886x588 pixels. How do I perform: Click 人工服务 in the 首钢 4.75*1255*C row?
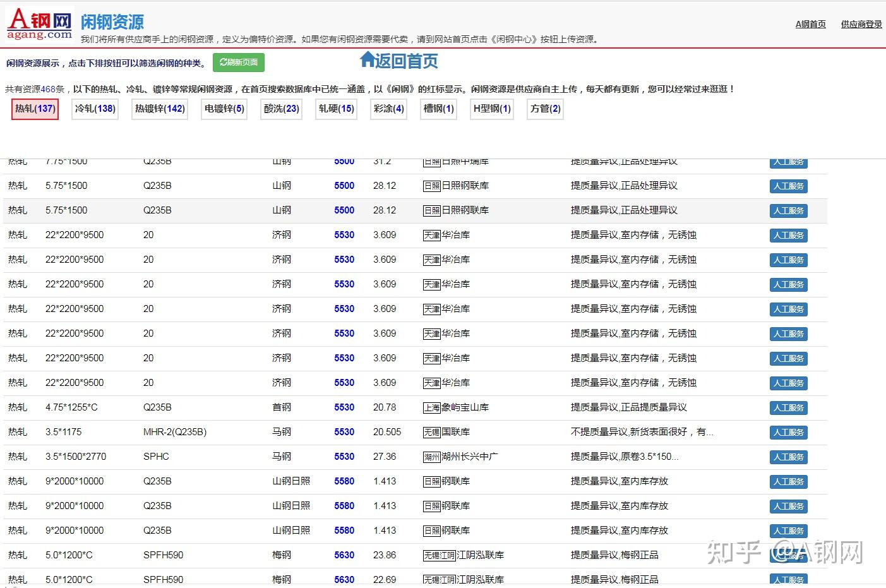pyautogui.click(x=789, y=408)
